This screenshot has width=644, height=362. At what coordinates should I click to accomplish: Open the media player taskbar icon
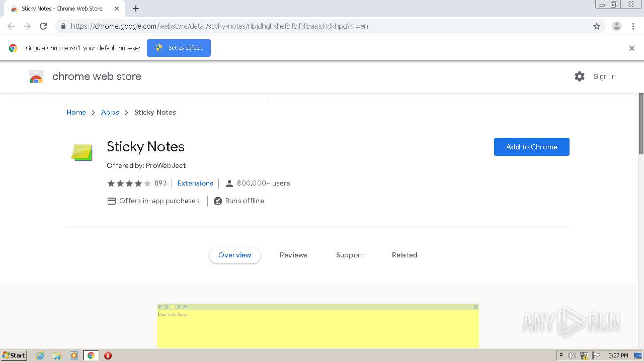tap(74, 355)
